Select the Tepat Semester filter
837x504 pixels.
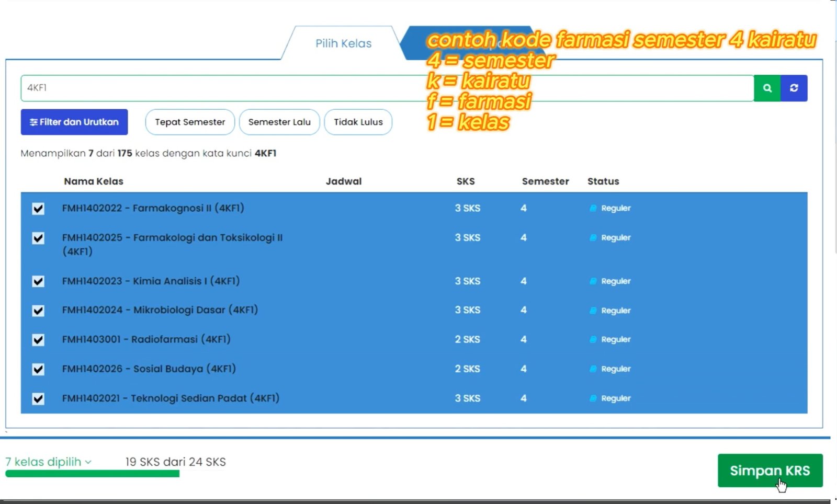click(x=190, y=122)
